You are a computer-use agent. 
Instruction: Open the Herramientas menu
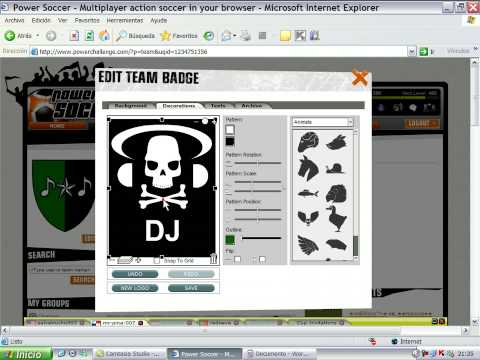click(125, 20)
